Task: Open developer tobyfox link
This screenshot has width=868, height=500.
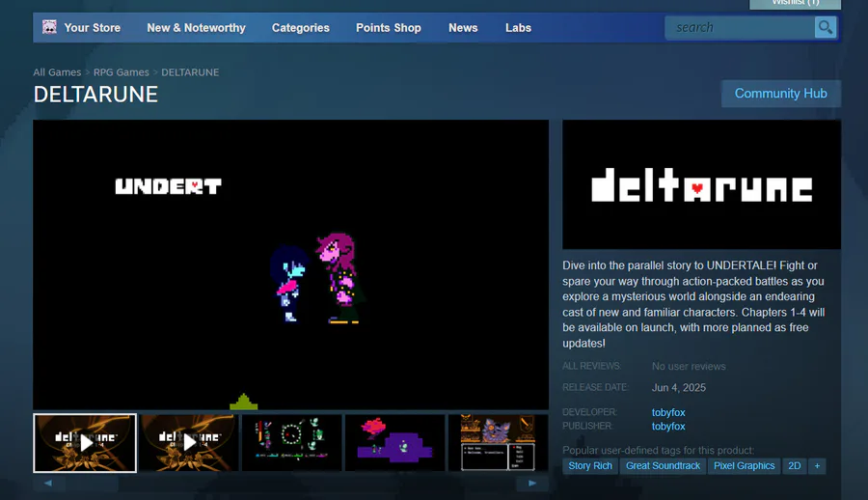Action: pos(668,412)
